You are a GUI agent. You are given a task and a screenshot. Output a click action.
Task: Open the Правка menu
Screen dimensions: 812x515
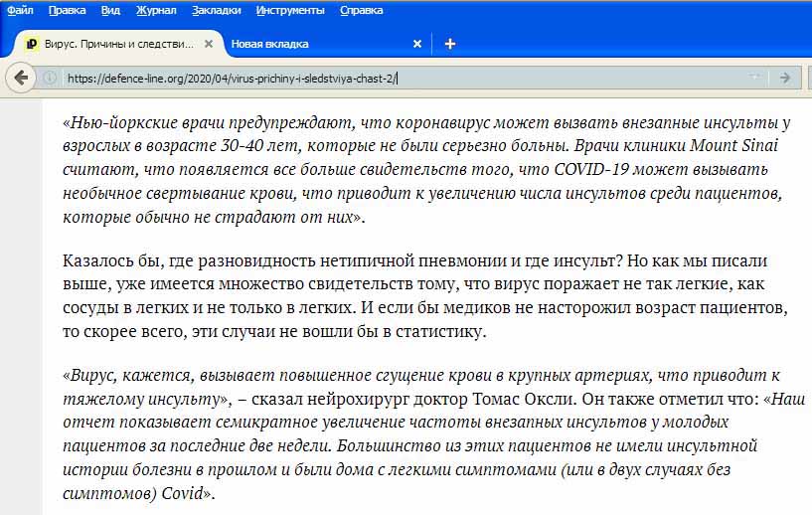click(x=67, y=10)
